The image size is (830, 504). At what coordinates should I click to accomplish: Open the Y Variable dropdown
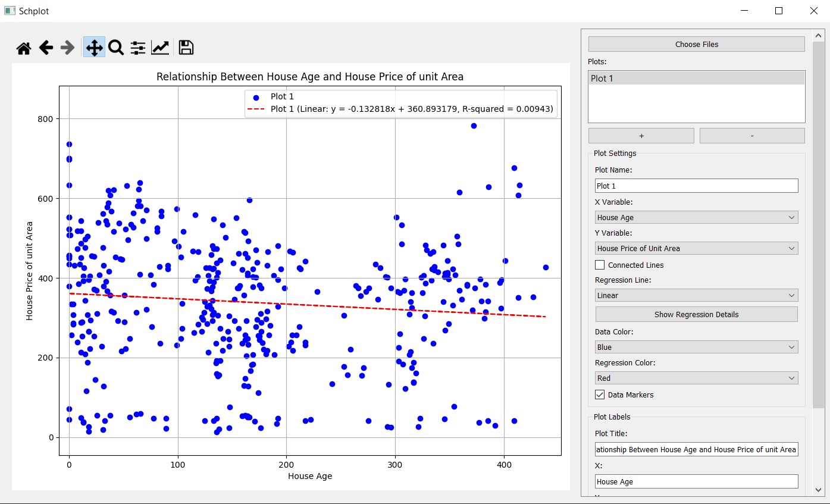point(696,249)
